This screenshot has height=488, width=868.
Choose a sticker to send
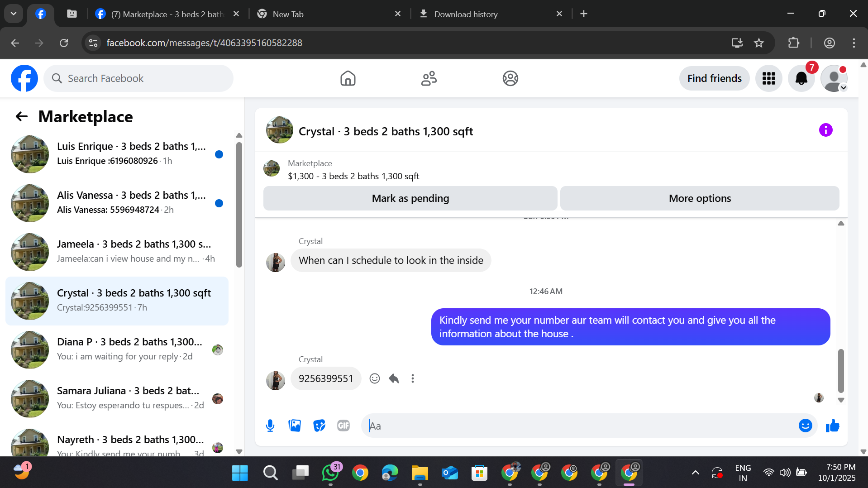pyautogui.click(x=319, y=426)
